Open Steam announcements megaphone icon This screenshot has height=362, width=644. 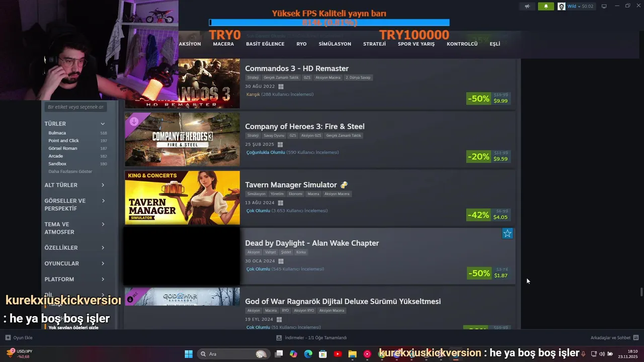click(x=527, y=6)
